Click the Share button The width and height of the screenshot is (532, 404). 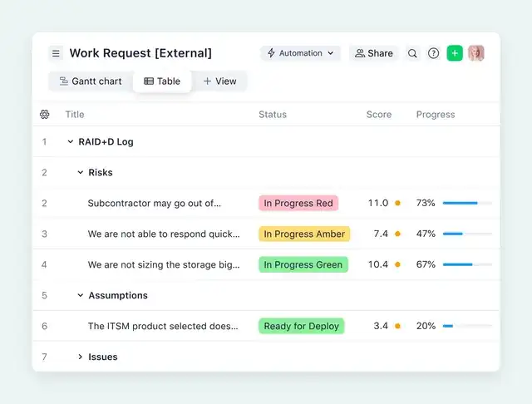click(373, 53)
